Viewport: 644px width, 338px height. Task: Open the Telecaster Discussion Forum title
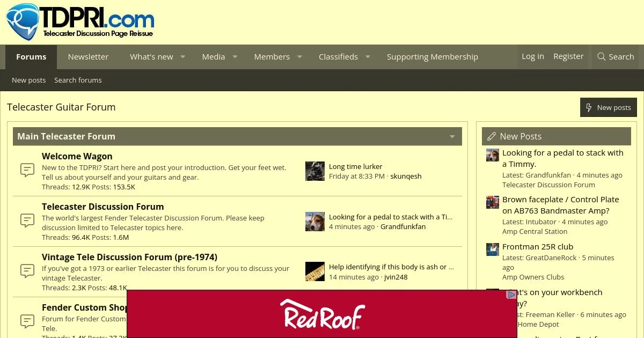coord(103,207)
